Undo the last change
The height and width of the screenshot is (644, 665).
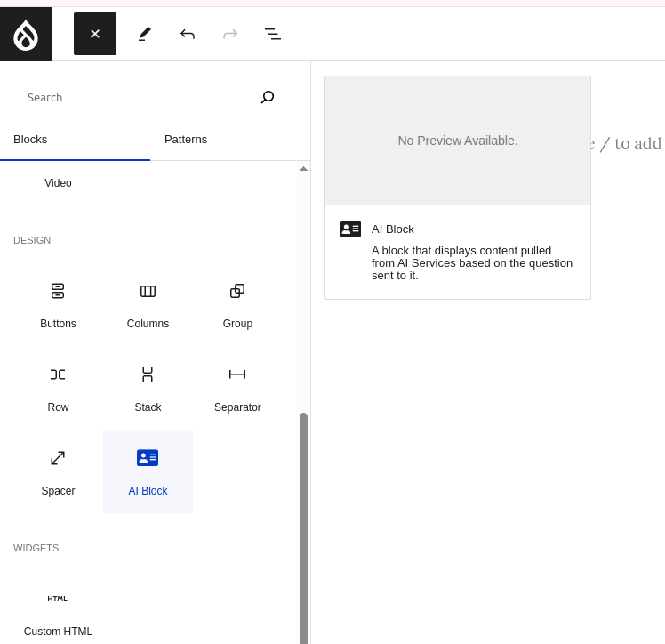pos(188,34)
